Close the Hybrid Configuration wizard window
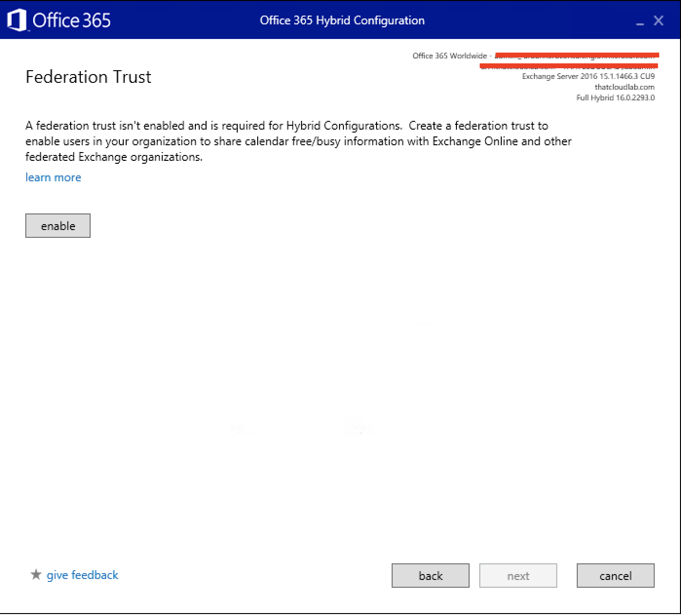 (659, 20)
